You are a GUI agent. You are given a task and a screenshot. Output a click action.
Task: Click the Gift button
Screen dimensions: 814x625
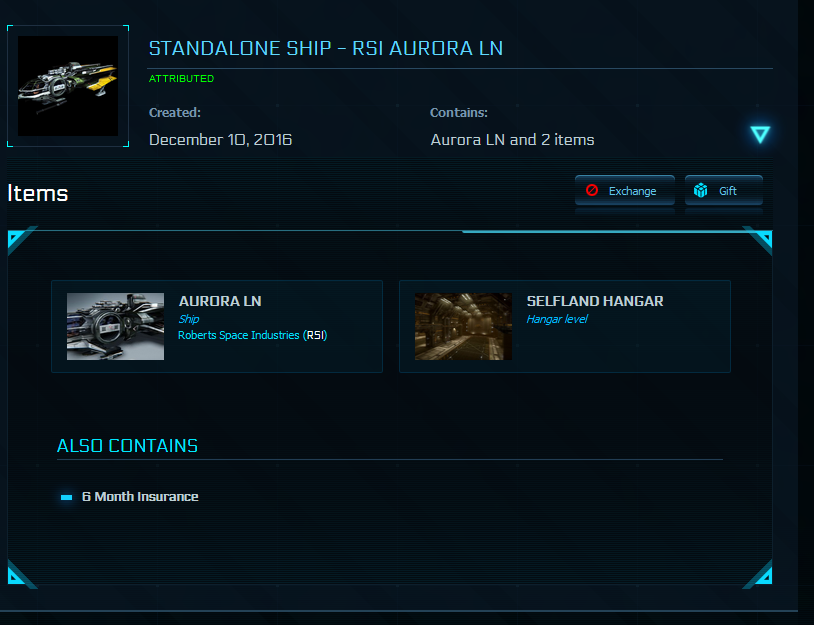pyautogui.click(x=724, y=191)
